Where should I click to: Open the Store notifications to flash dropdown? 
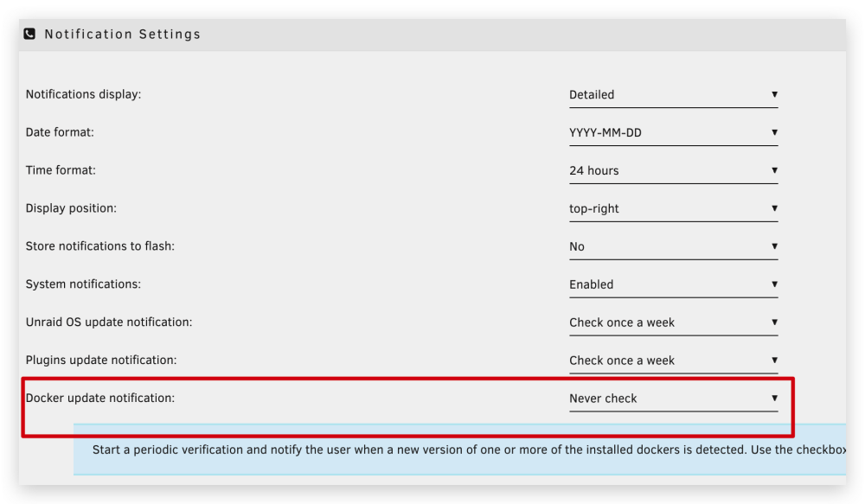click(x=674, y=247)
